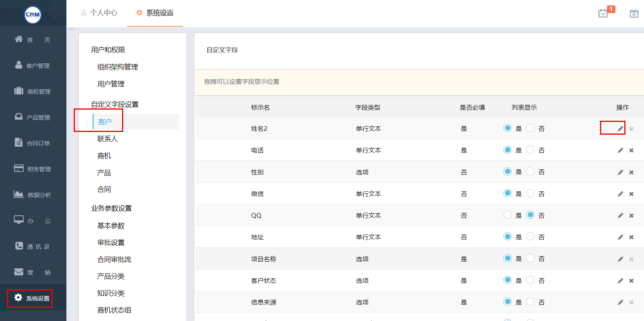The height and width of the screenshot is (321, 644).
Task: Select 商机 custom fields
Action: tap(104, 155)
